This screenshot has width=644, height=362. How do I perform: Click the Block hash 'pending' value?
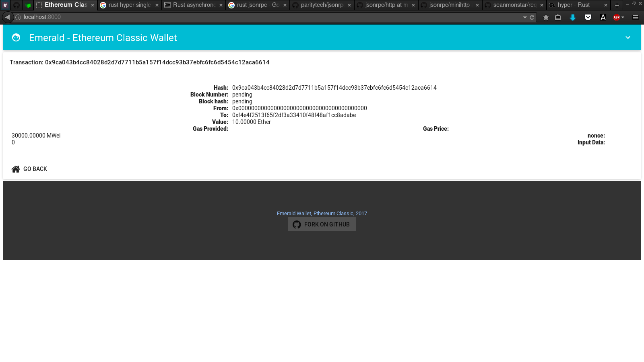click(x=242, y=101)
